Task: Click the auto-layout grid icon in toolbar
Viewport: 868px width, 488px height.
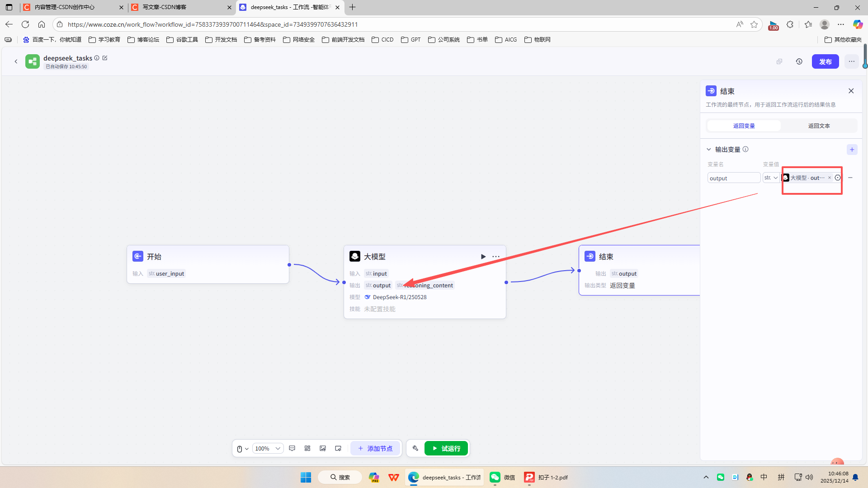Action: 307,448
